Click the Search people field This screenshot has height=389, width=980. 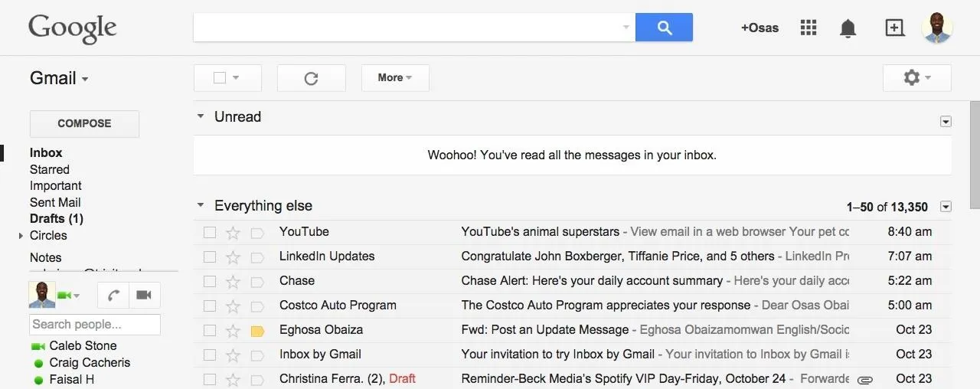95,325
